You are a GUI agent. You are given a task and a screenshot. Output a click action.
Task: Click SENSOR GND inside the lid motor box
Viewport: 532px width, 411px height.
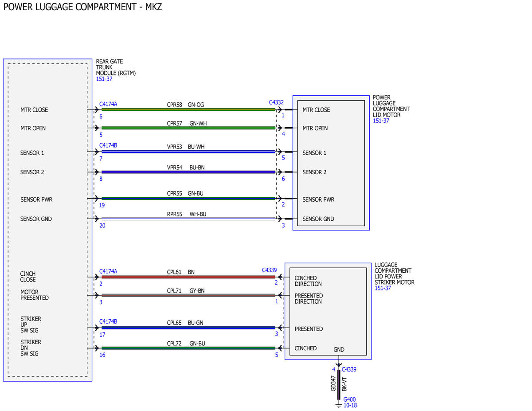(318, 219)
